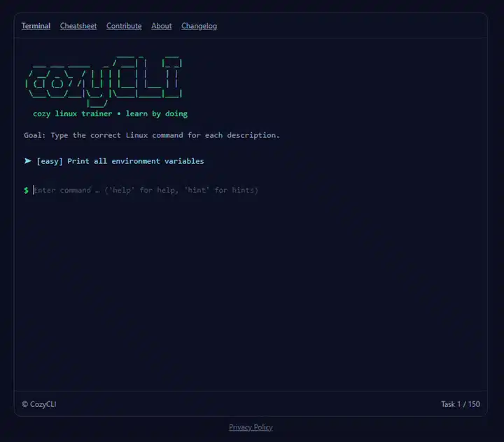Screen dimensions: 504x442
Task: Click the cozyCLI ASCII logo
Action: pos(104,81)
